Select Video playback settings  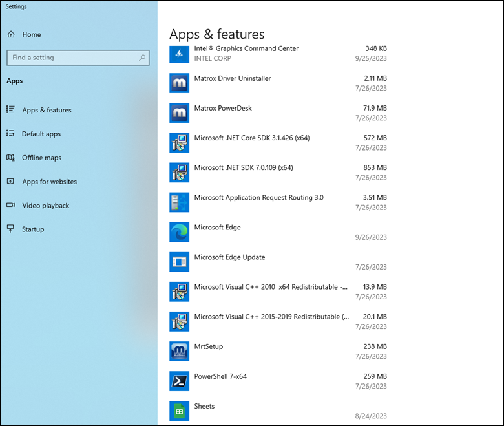(45, 206)
